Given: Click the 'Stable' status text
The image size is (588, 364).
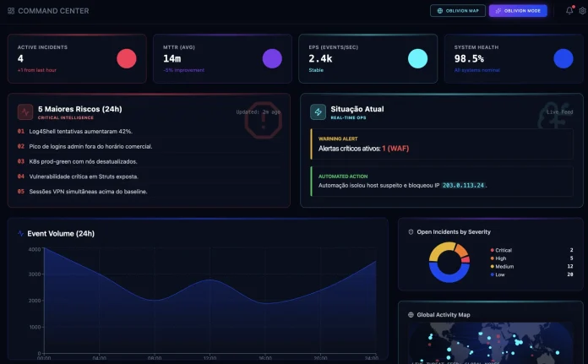Looking at the screenshot, I should 316,70.
